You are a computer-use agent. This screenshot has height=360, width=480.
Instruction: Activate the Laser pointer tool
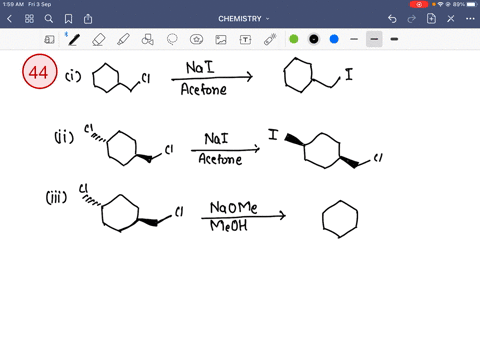pyautogui.click(x=270, y=39)
